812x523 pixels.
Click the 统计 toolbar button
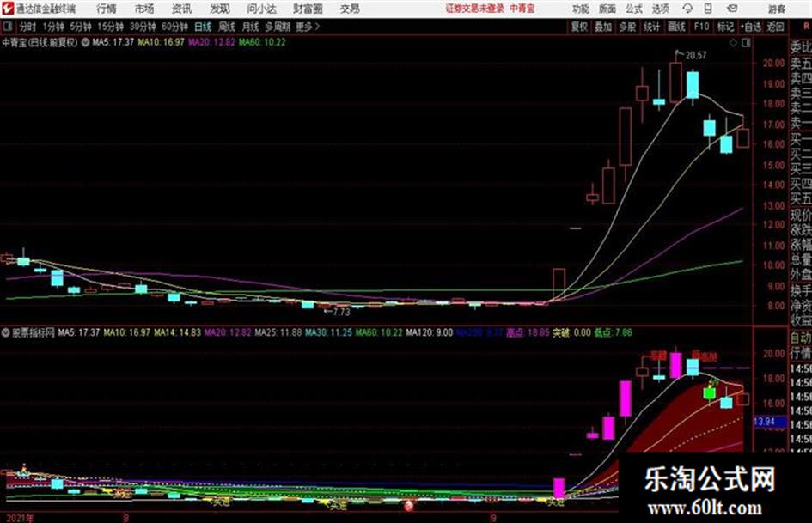click(652, 27)
